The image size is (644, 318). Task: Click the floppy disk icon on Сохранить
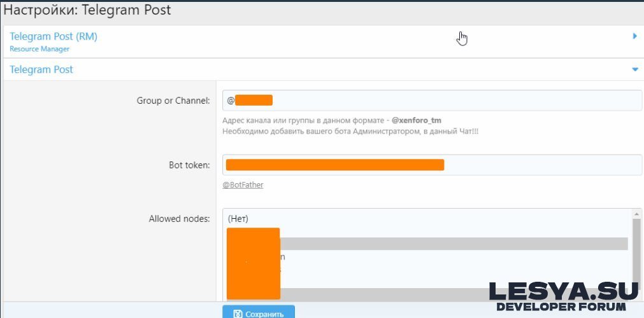(238, 314)
